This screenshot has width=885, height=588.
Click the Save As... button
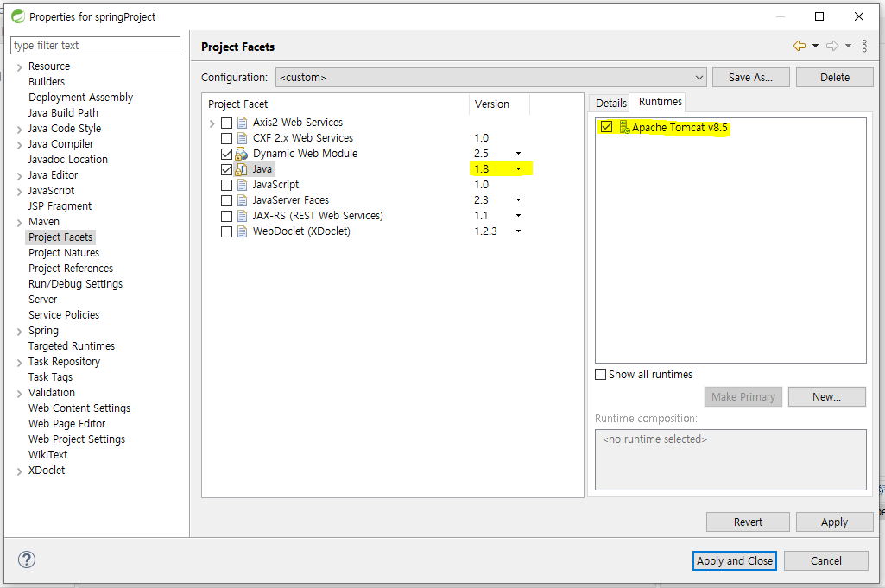tap(750, 78)
